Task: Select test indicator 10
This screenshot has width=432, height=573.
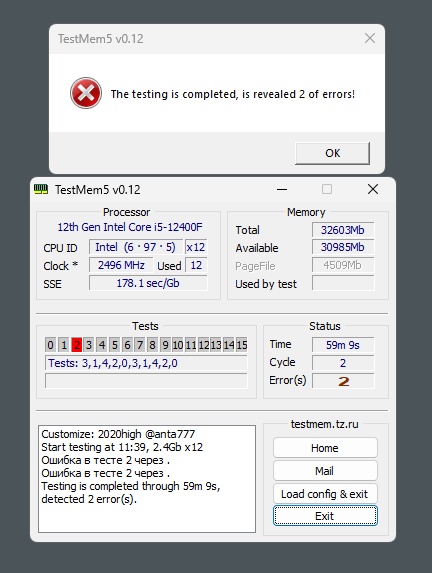Action: click(x=178, y=345)
